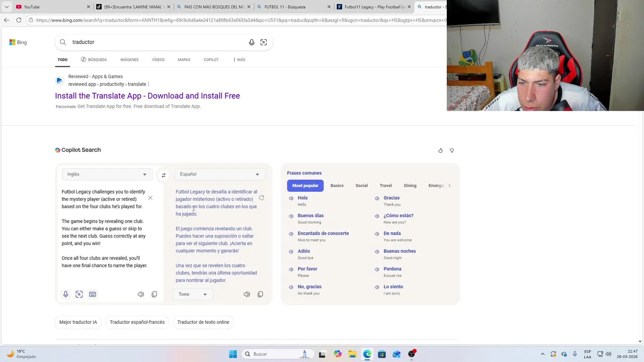This screenshot has height=362, width=644.
Task: Show hidden system tray icons chevron
Action: (542, 354)
